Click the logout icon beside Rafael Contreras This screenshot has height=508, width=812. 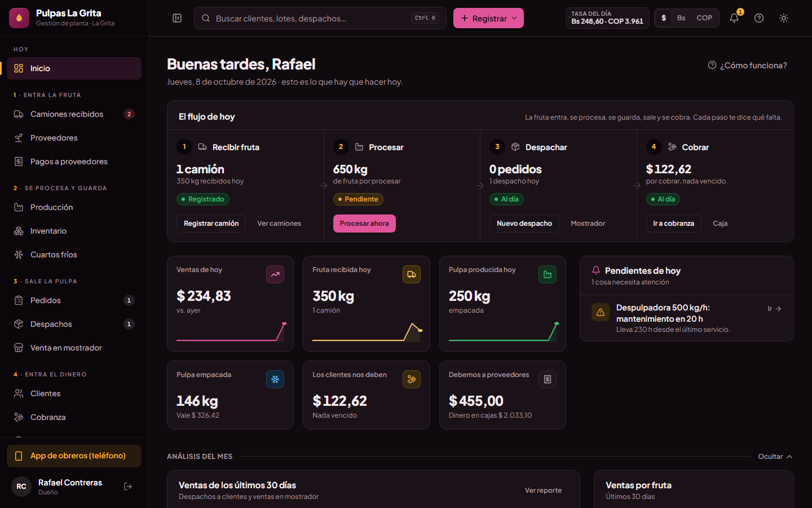point(128,487)
